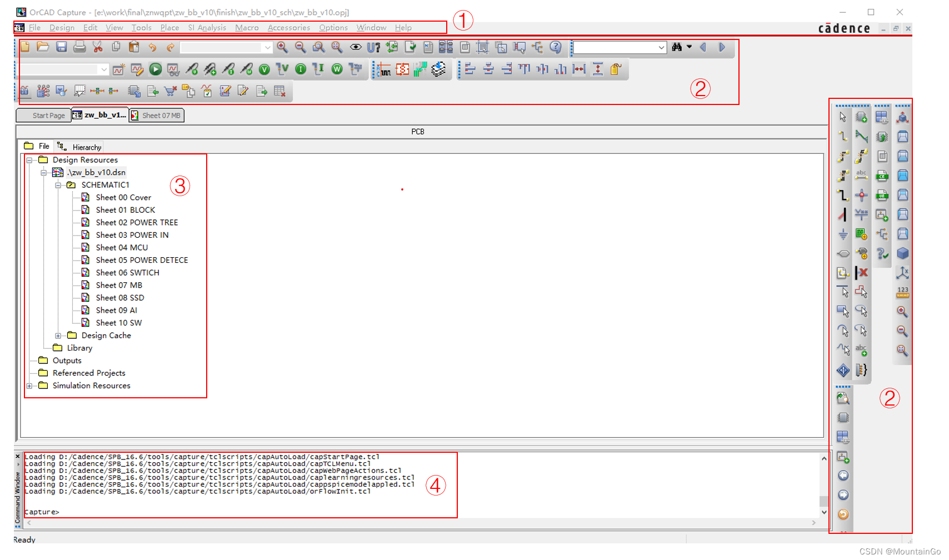The height and width of the screenshot is (560, 949).
Task: Click the Cut scissors icon
Action: (98, 47)
